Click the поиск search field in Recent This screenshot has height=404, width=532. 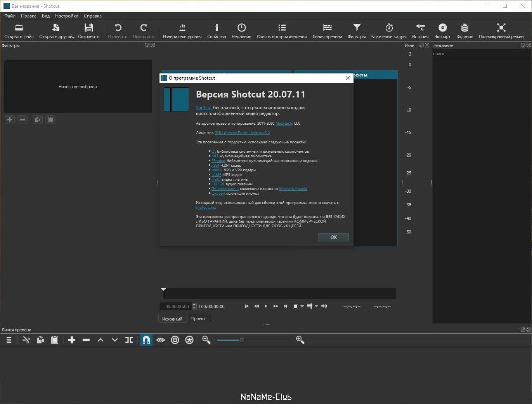click(482, 54)
